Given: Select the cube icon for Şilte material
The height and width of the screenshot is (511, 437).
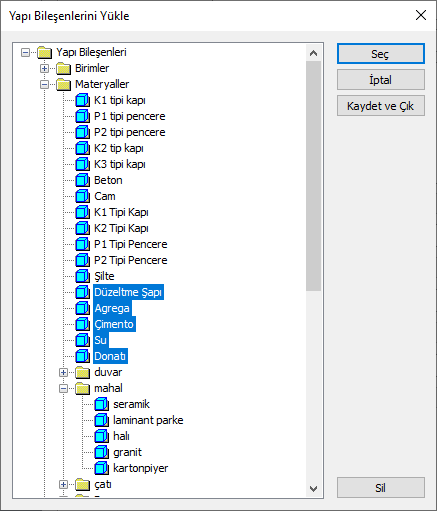Looking at the screenshot, I should point(82,276).
